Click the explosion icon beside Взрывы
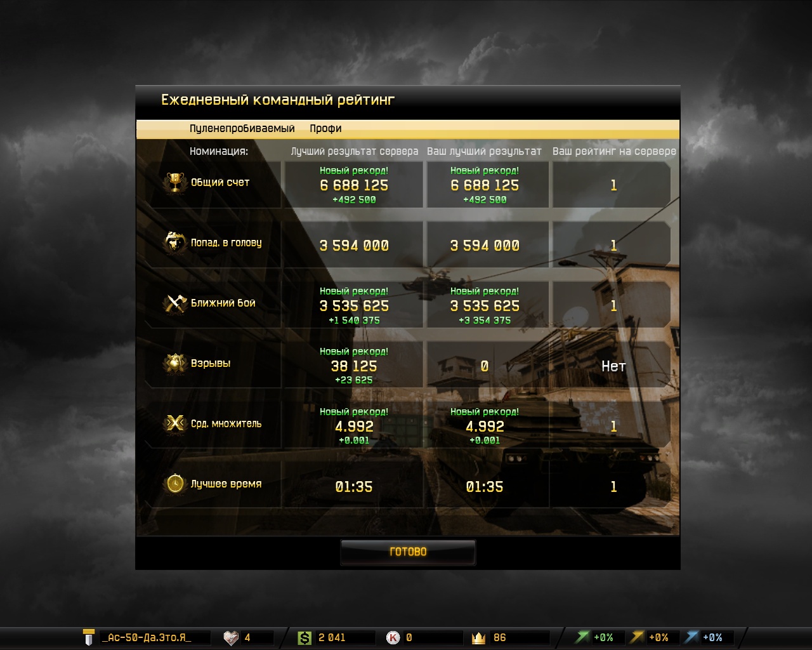The height and width of the screenshot is (650, 812). (174, 364)
